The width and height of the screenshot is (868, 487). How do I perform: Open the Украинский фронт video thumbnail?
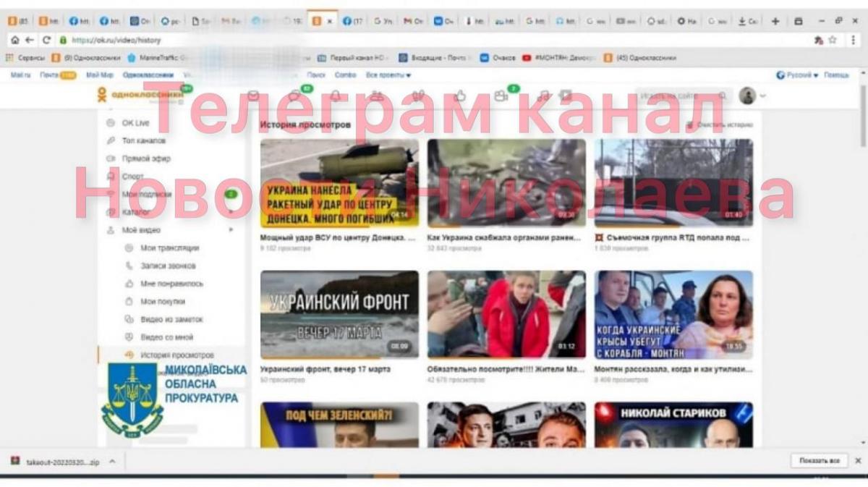pos(339,314)
